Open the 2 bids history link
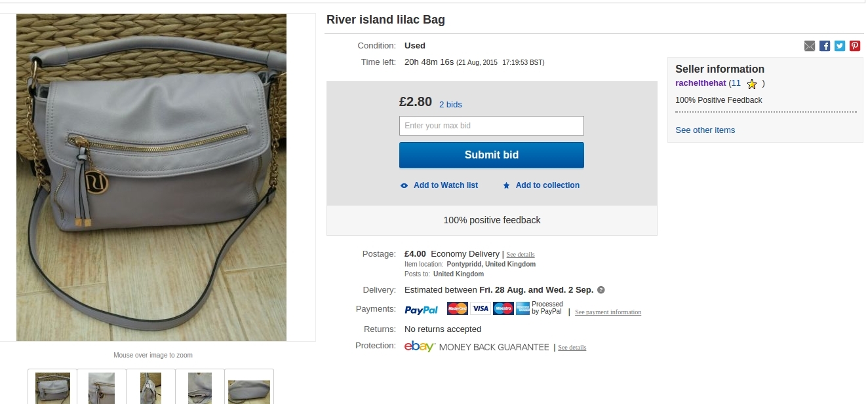 click(x=450, y=105)
